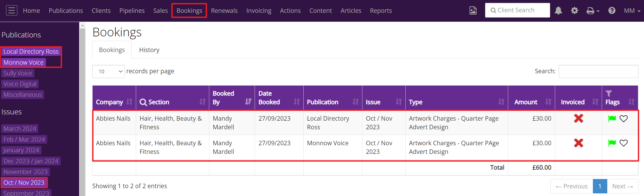Screen dimensions: 644x196
Task: Click page 1 pagination button
Action: coord(600,186)
